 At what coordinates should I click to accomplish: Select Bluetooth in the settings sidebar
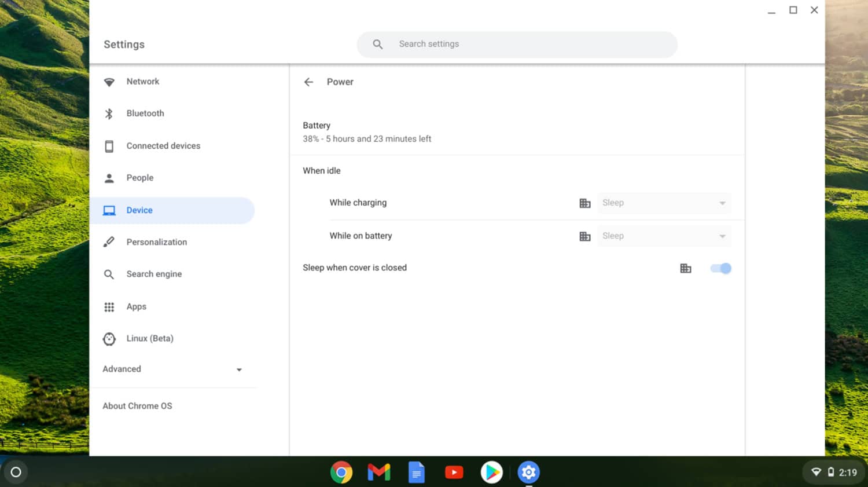(172, 113)
